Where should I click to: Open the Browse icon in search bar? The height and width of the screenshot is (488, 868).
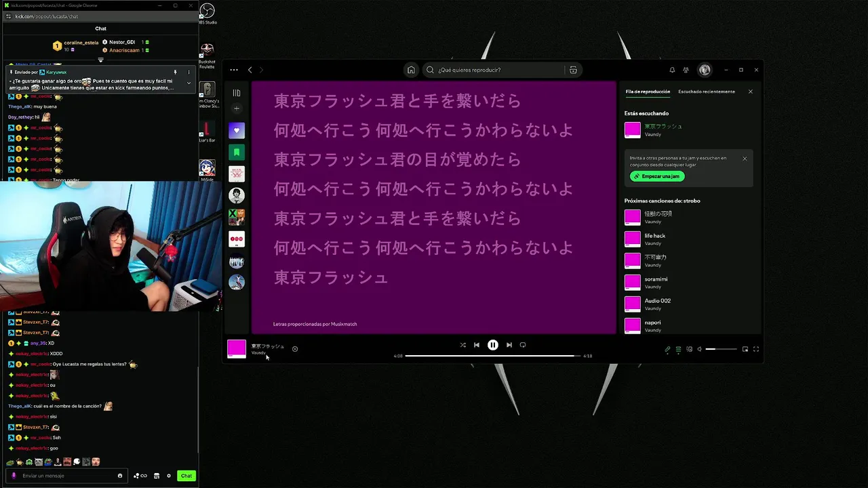point(573,70)
